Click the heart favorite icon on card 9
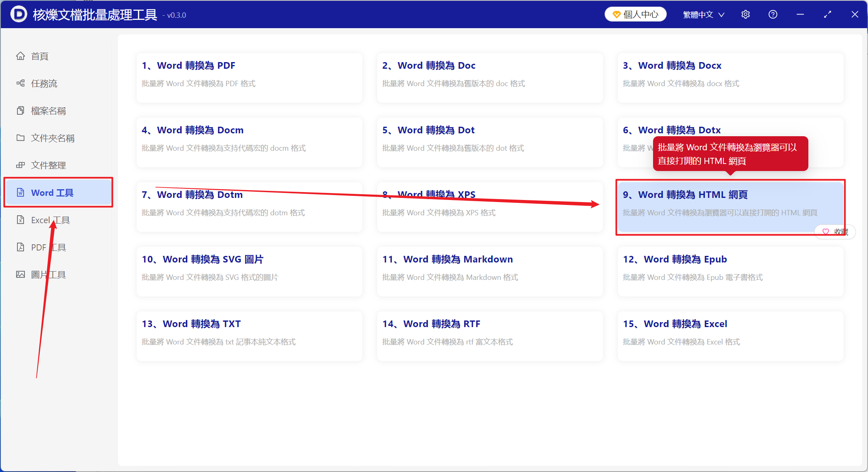Image resolution: width=868 pixels, height=472 pixels. (x=825, y=232)
